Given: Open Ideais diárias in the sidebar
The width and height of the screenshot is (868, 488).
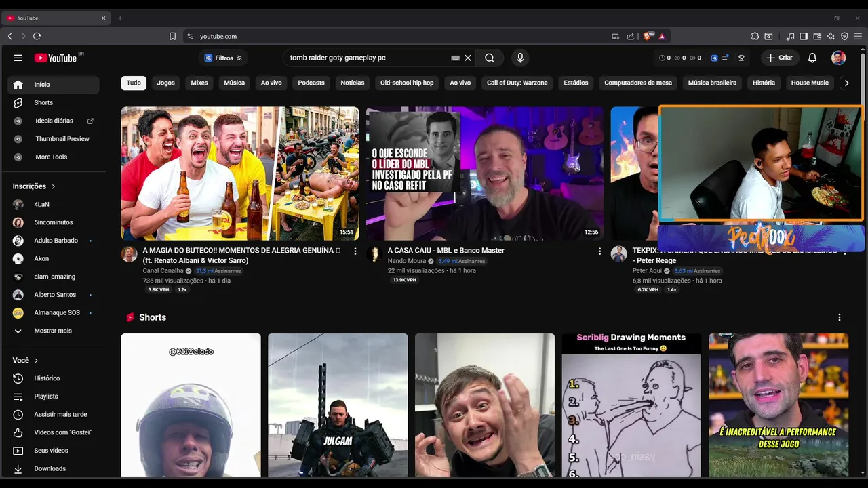Looking at the screenshot, I should tap(54, 121).
